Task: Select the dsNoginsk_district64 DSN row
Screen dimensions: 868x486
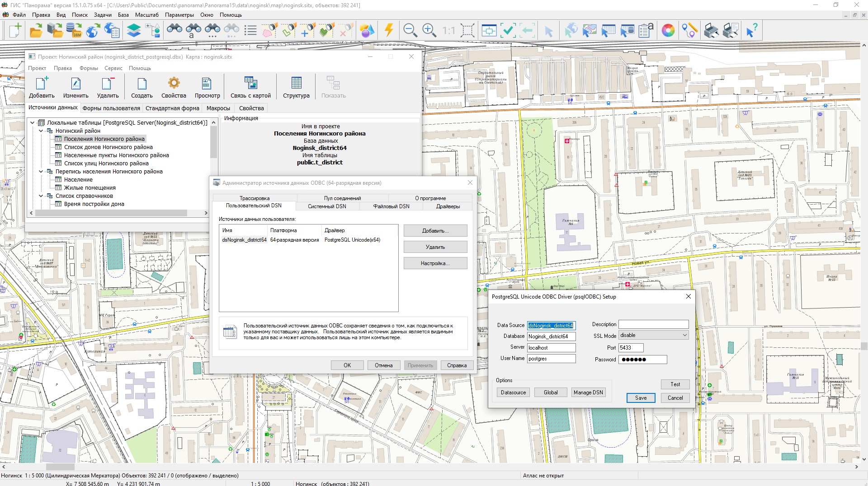Action: coord(308,240)
